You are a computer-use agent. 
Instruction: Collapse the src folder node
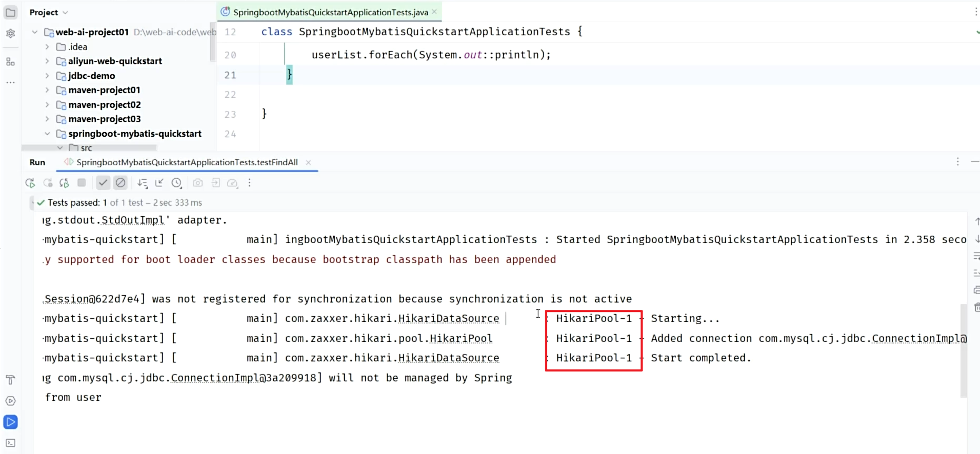point(60,148)
